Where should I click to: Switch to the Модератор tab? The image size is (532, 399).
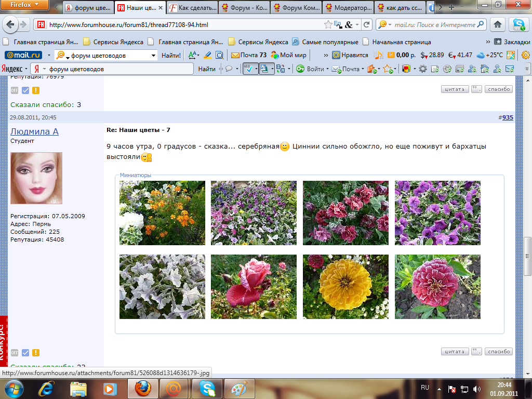coord(348,8)
